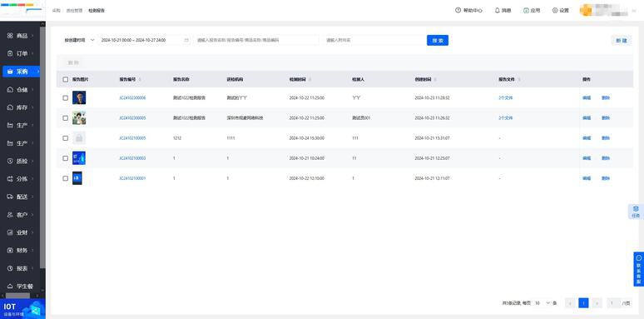Open the 任务 floating side widget
This screenshot has height=319, width=644.
coord(636,212)
